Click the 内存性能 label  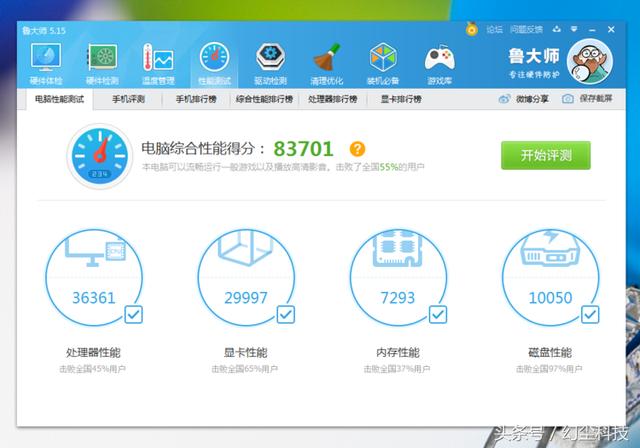398,353
